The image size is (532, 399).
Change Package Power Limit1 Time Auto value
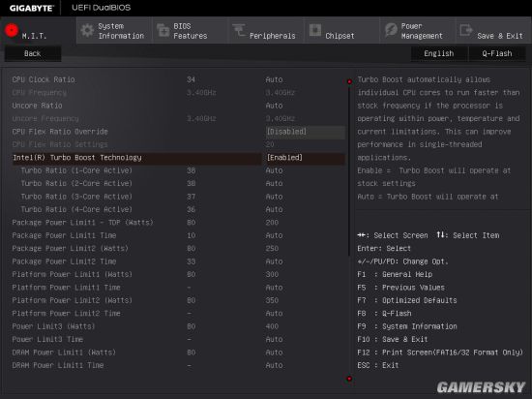coord(274,235)
